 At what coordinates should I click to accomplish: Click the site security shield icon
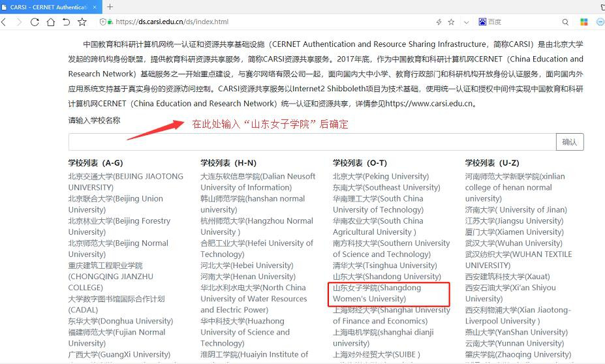click(x=102, y=22)
